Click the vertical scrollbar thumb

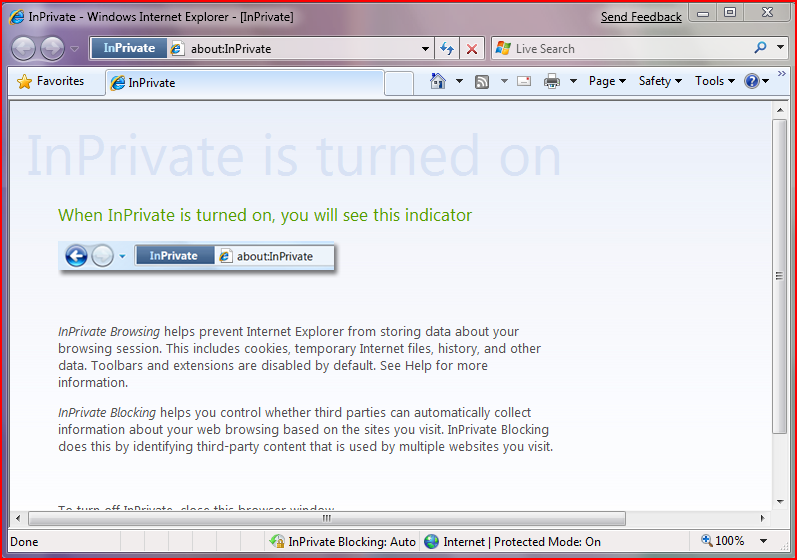click(x=779, y=277)
